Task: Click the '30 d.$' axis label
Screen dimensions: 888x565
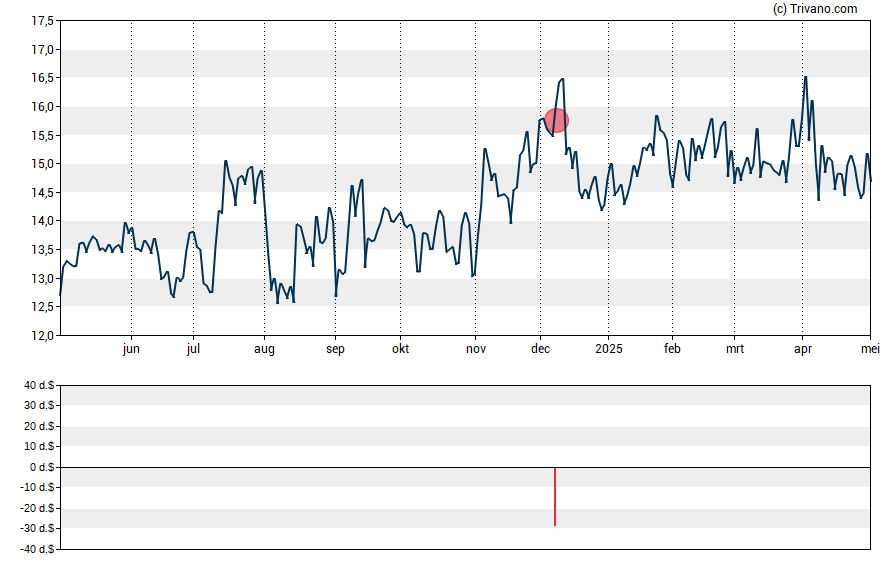Action: pyautogui.click(x=39, y=405)
